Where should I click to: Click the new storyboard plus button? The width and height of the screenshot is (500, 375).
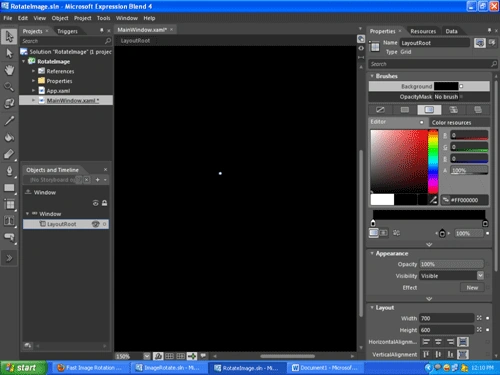[x=98, y=180]
